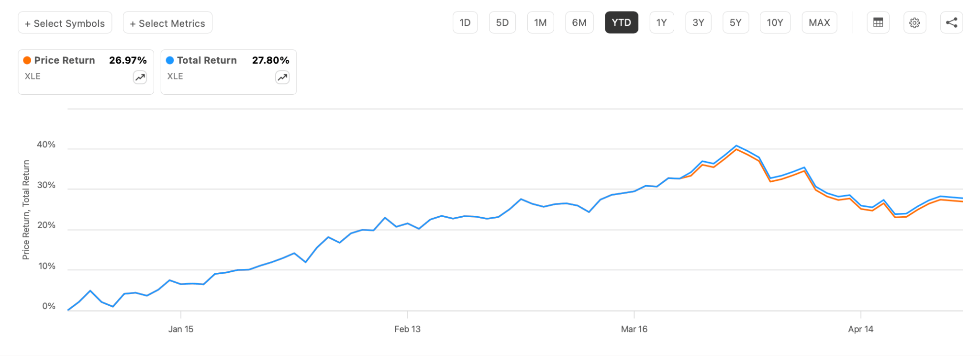Image resolution: width=980 pixels, height=356 pixels.
Task: Click Price Return trend chart icon
Action: click(x=140, y=77)
